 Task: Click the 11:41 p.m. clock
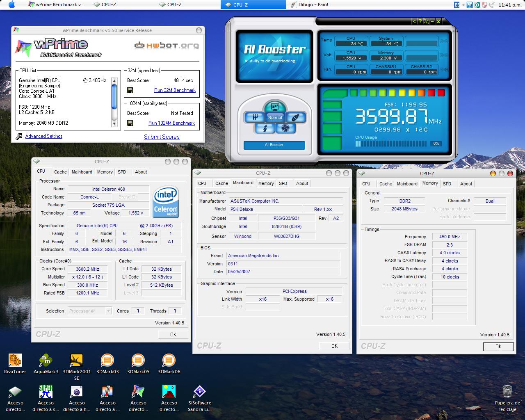tap(510, 5)
